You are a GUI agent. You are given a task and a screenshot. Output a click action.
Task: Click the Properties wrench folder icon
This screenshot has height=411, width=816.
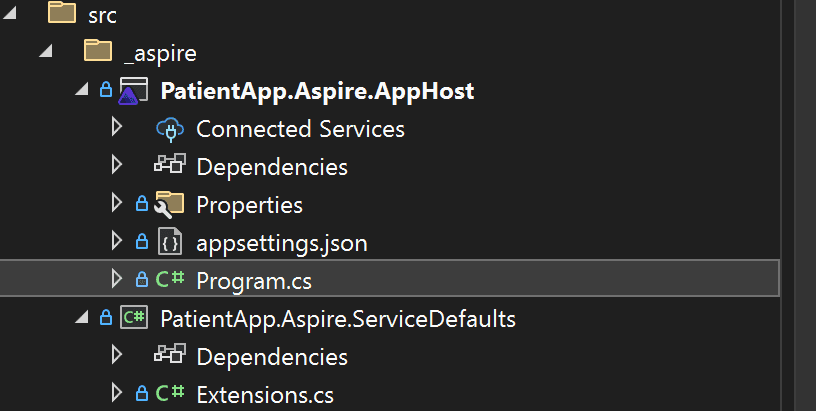[x=168, y=205]
